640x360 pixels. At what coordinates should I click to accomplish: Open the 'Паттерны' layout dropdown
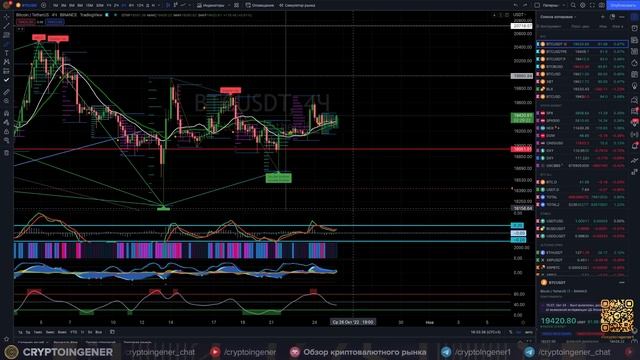pos(553,5)
